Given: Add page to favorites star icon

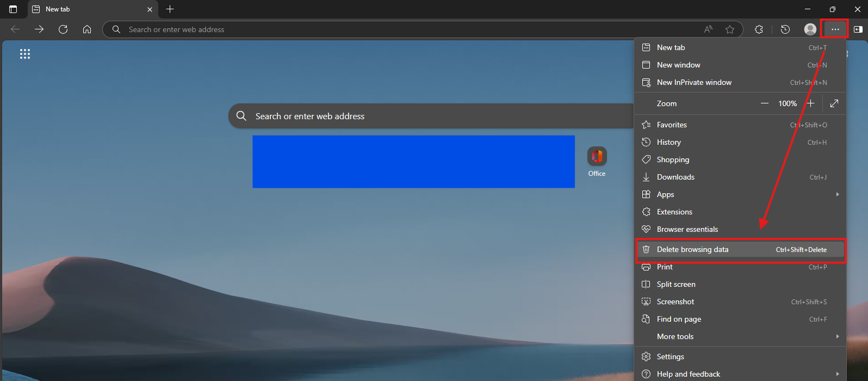Looking at the screenshot, I should (730, 29).
